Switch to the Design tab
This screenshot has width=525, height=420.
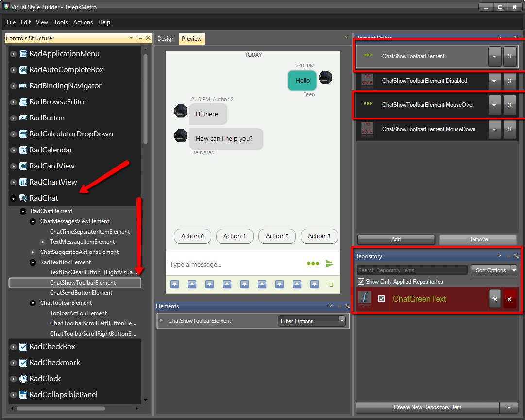166,38
